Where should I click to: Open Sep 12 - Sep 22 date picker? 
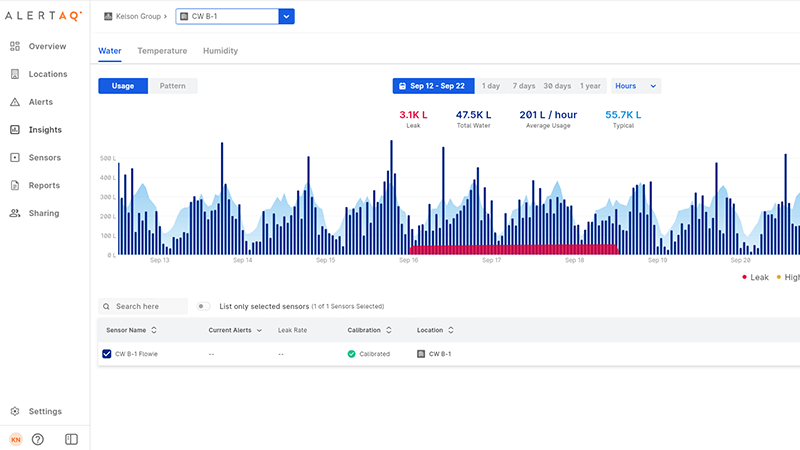pyautogui.click(x=433, y=86)
